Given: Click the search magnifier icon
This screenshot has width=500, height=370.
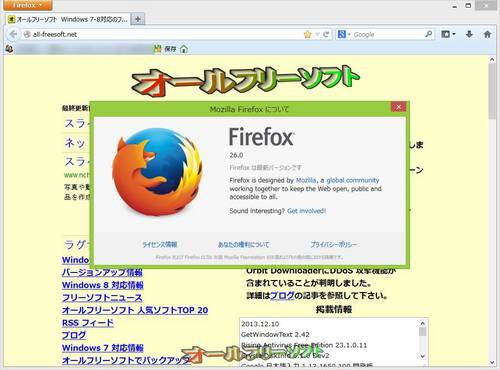Looking at the screenshot, I should coord(429,34).
